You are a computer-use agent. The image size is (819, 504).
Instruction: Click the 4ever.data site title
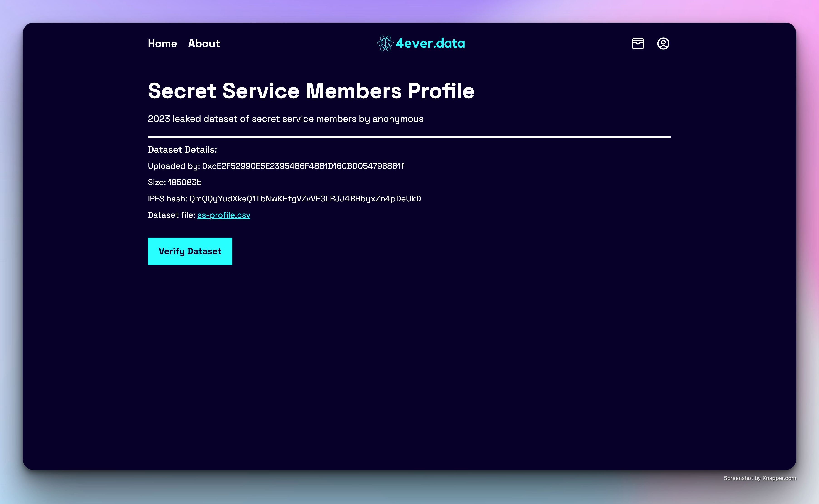click(430, 43)
